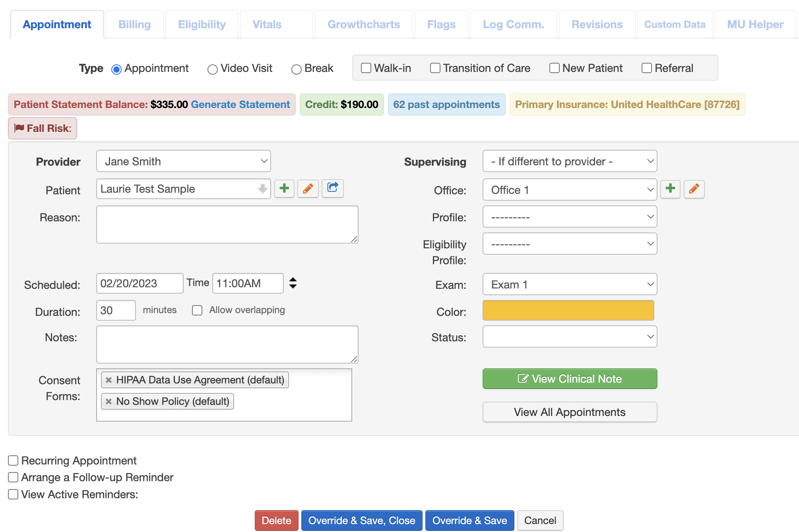Open the Revisions tab

597,24
